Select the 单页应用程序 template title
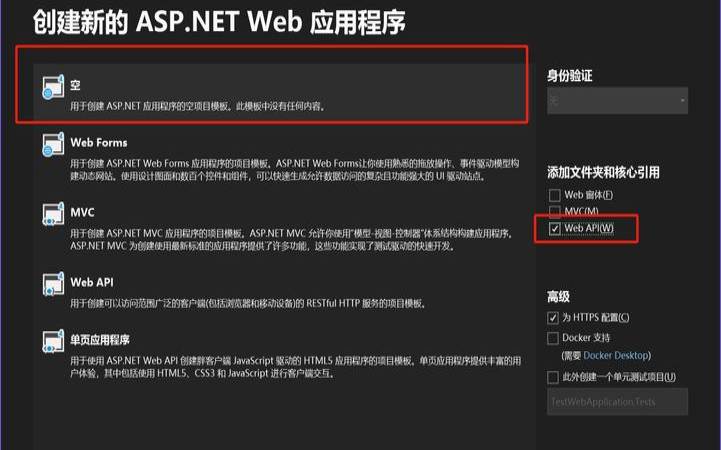This screenshot has height=450, width=721. tap(100, 340)
